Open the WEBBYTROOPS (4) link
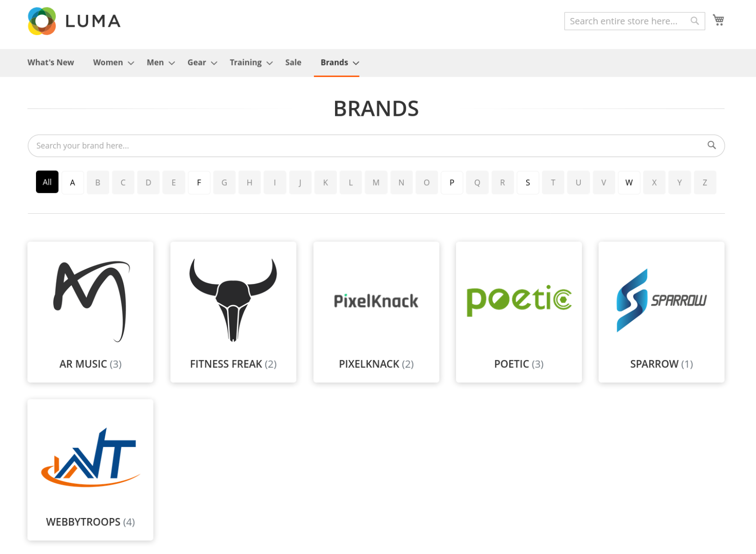 [x=90, y=522]
